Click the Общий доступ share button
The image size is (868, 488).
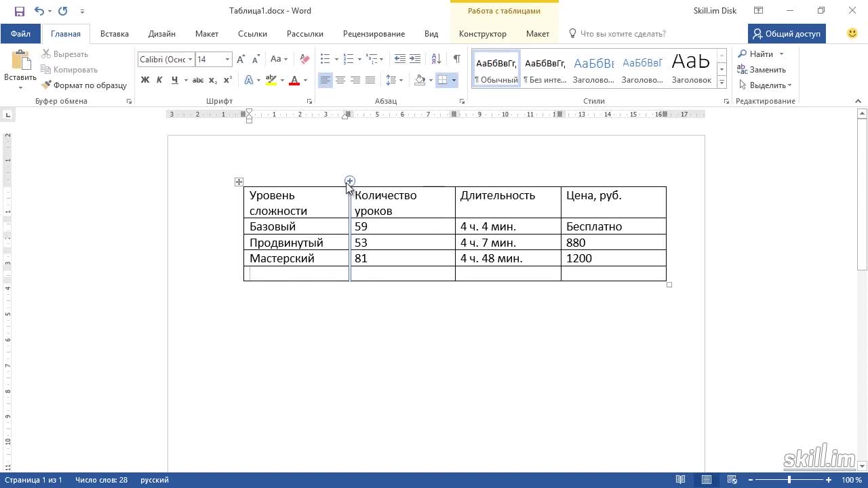(x=787, y=34)
